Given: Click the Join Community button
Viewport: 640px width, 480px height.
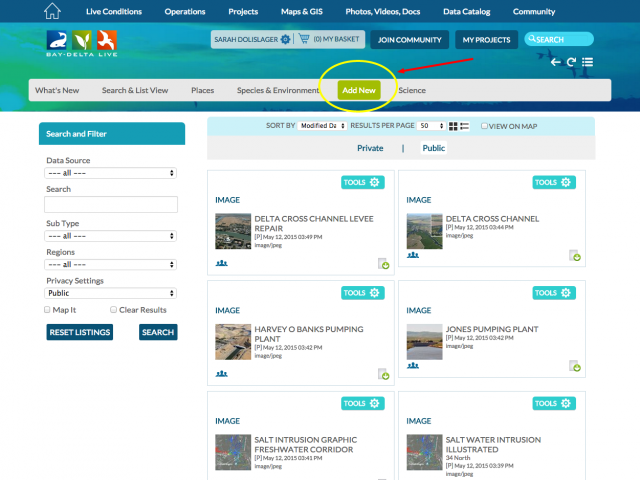Looking at the screenshot, I should (x=410, y=40).
